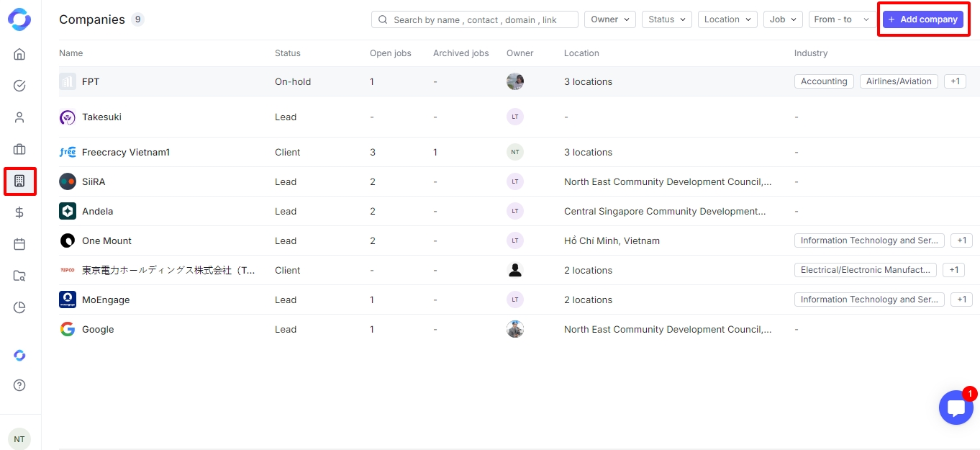This screenshot has width=980, height=450.
Task: Open the chat support bubble
Action: tap(956, 408)
